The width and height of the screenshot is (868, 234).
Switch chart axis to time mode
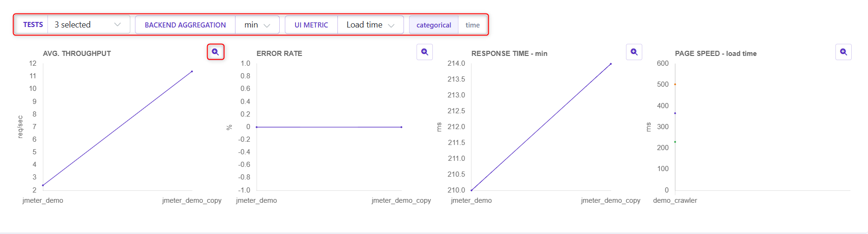pyautogui.click(x=472, y=25)
